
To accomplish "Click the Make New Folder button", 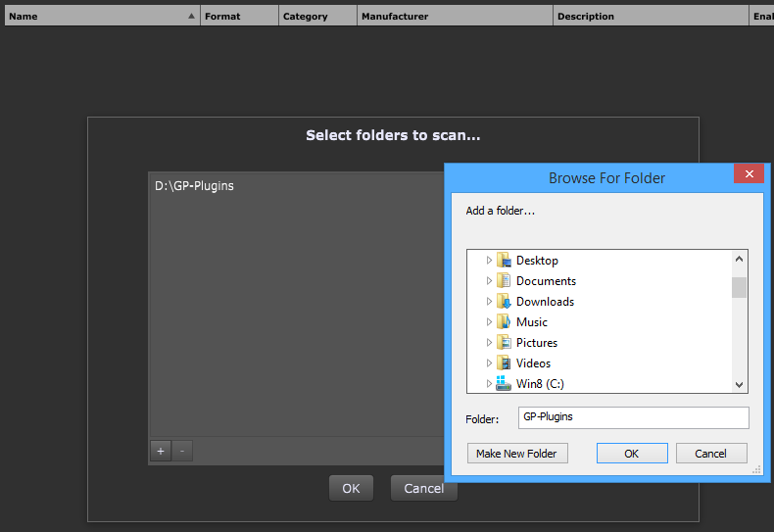I will click(517, 453).
